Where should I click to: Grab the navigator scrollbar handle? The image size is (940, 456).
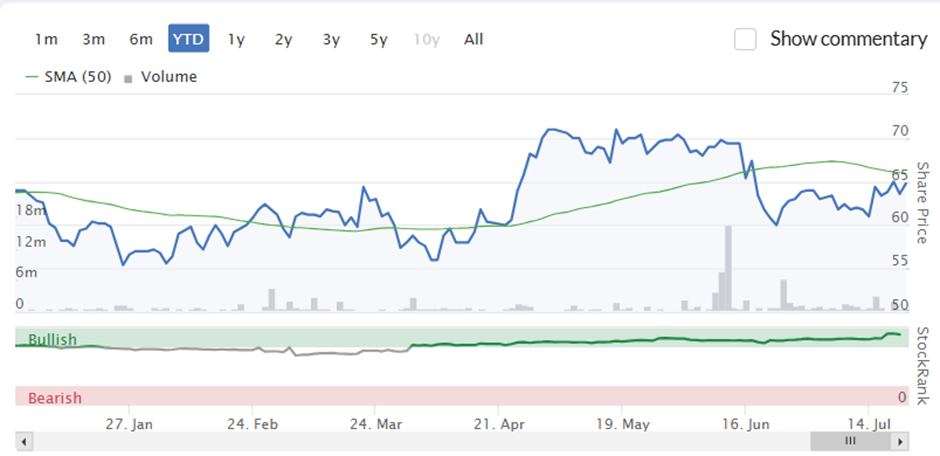851,442
